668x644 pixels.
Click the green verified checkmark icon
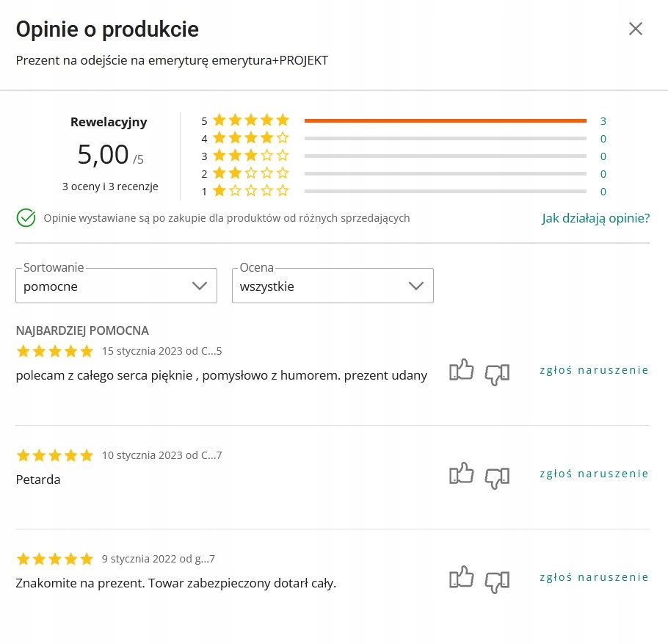coord(26,218)
